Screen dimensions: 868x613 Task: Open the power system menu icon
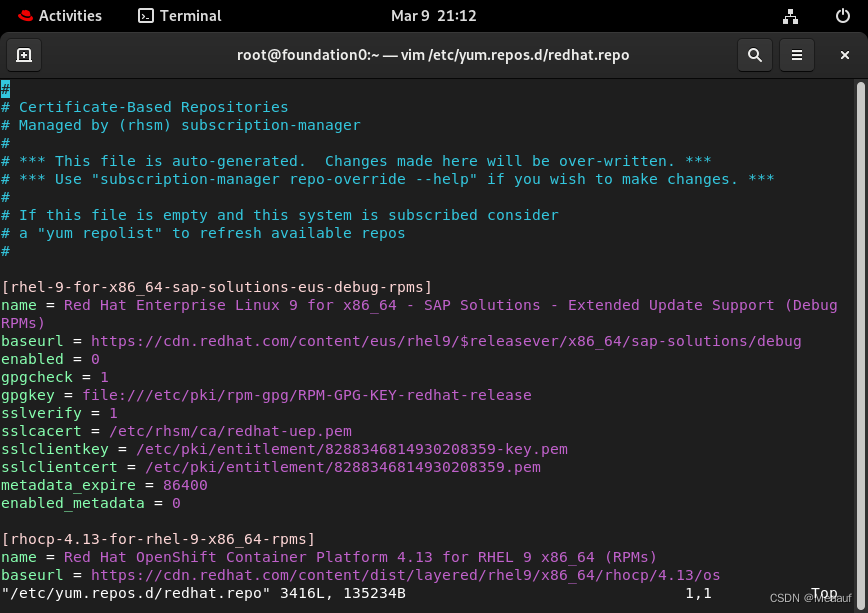pos(843,16)
